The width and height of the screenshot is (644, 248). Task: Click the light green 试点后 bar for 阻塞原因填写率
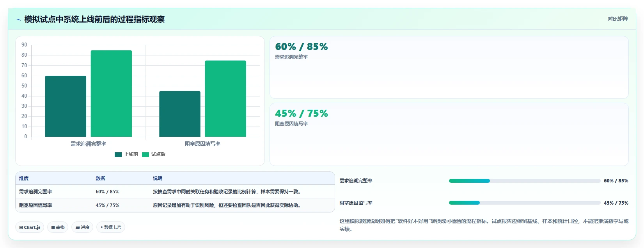click(x=225, y=99)
